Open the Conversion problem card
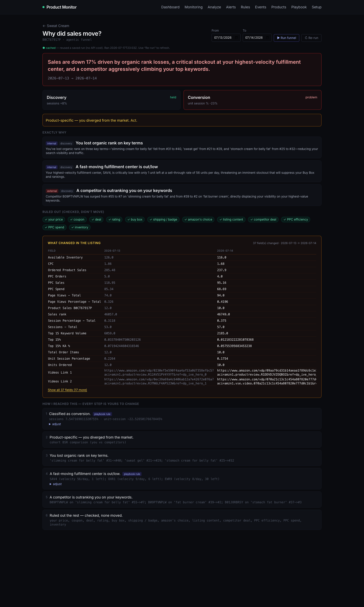Screen dimensions: 364x607 click(252, 100)
